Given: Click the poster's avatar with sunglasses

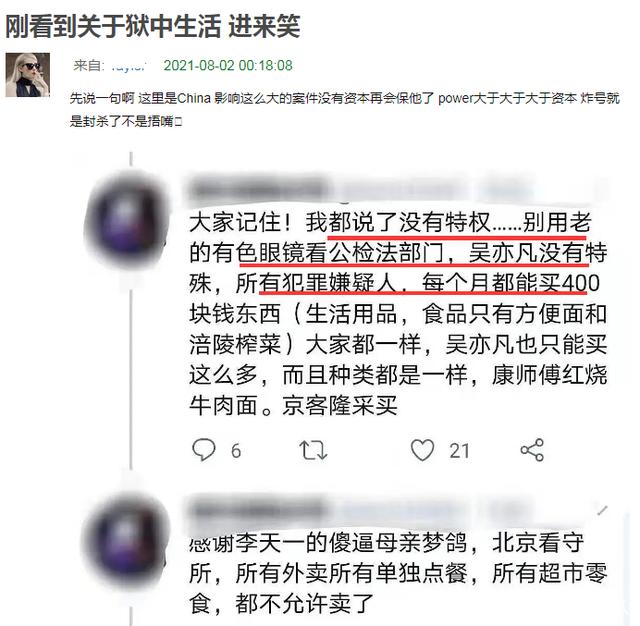Looking at the screenshot, I should coord(27,75).
